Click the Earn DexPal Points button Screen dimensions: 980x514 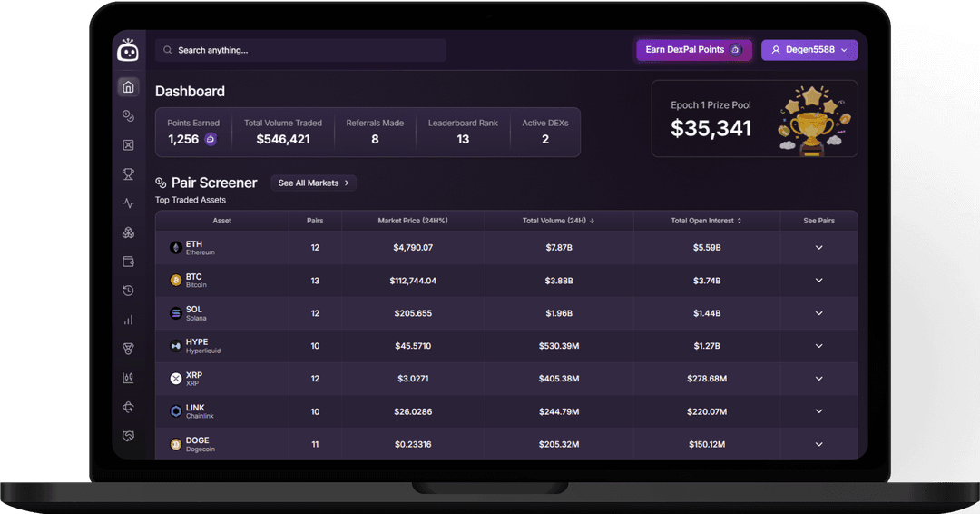click(x=693, y=50)
